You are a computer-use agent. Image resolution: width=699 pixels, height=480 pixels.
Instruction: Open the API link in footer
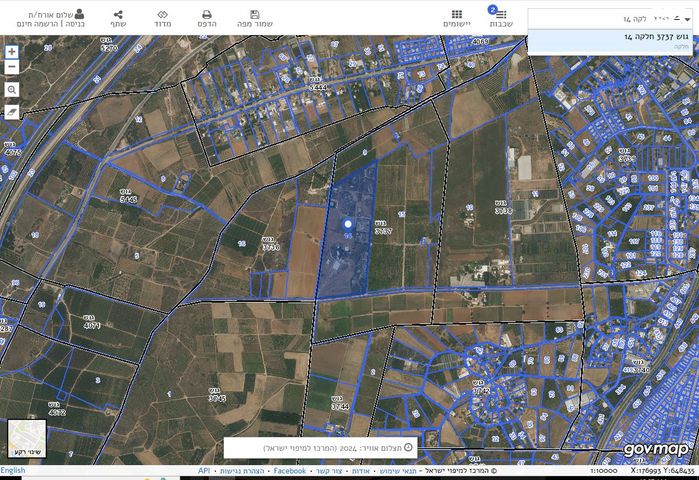click(x=204, y=470)
